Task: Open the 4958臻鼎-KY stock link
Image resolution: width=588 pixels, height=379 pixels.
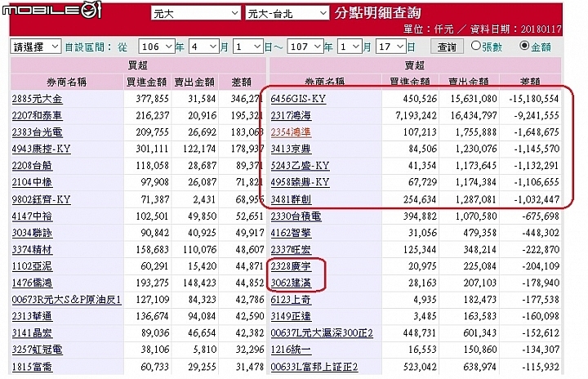Action: [x=301, y=182]
